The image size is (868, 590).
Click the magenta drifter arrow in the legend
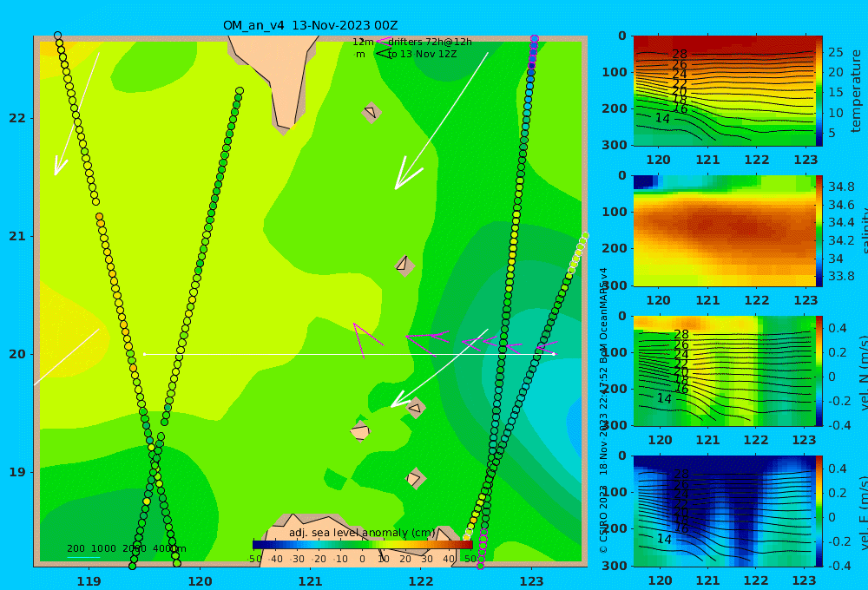click(x=383, y=42)
